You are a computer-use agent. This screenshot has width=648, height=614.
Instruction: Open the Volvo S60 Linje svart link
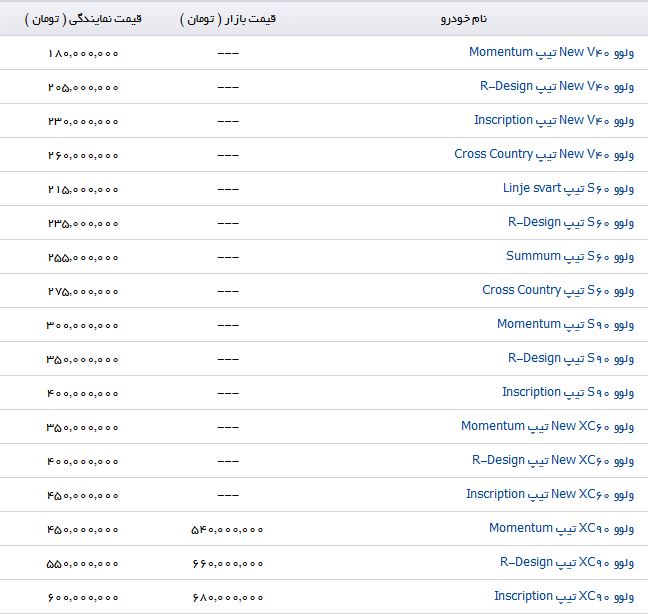[568, 189]
